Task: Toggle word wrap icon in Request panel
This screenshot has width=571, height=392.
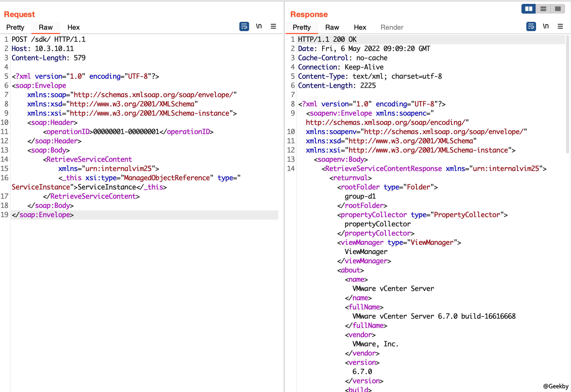Action: click(244, 26)
